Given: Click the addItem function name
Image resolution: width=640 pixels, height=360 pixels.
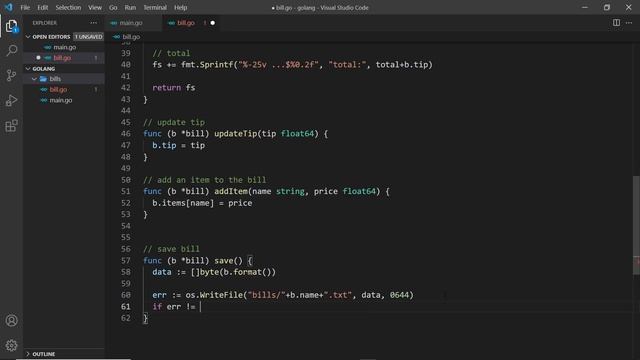Looking at the screenshot, I should click(x=231, y=191).
